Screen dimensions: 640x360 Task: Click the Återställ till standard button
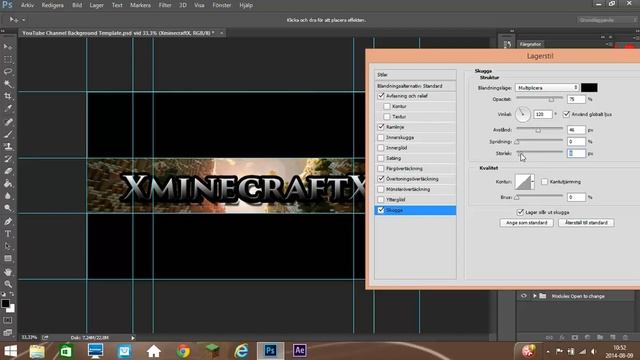click(x=586, y=223)
